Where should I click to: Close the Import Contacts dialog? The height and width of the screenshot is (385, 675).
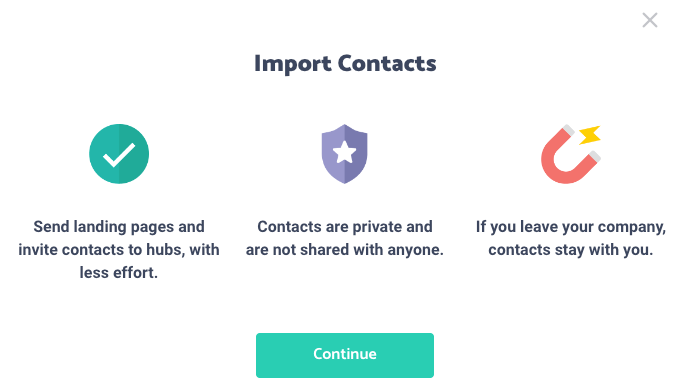pyautogui.click(x=650, y=20)
